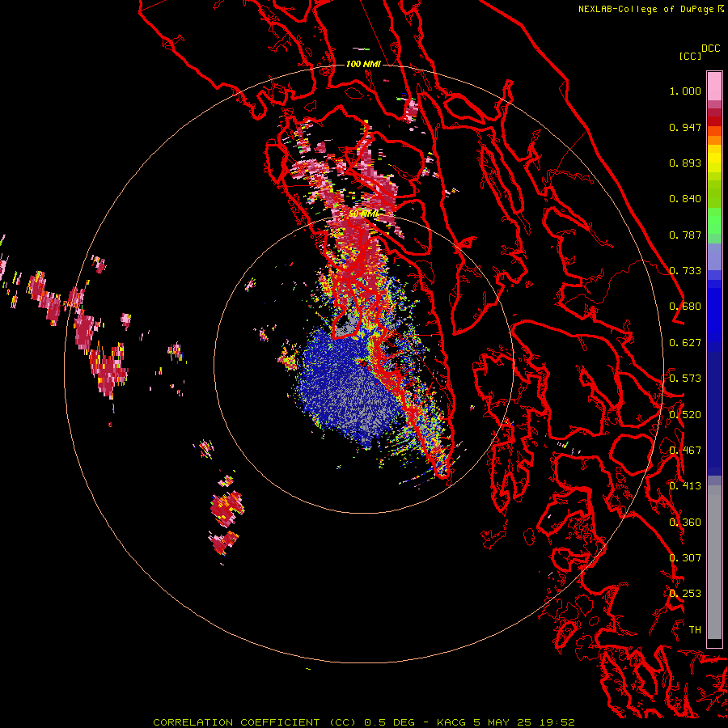Click the 0.787 scale value
The width and height of the screenshot is (728, 728).
click(685, 235)
